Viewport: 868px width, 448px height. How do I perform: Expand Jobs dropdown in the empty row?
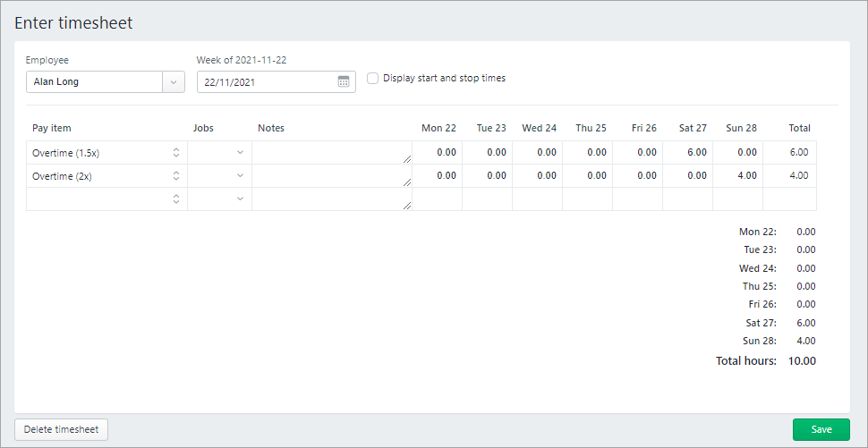click(239, 199)
